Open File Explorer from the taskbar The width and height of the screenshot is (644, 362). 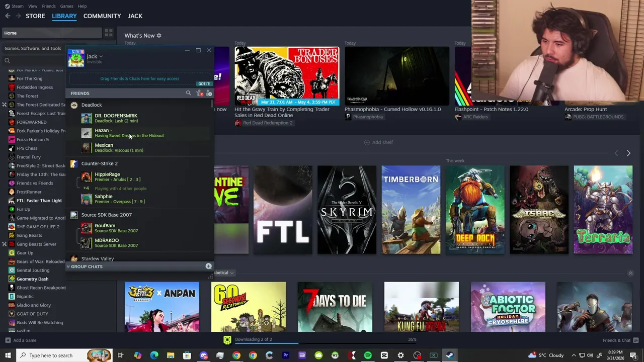tap(171, 355)
